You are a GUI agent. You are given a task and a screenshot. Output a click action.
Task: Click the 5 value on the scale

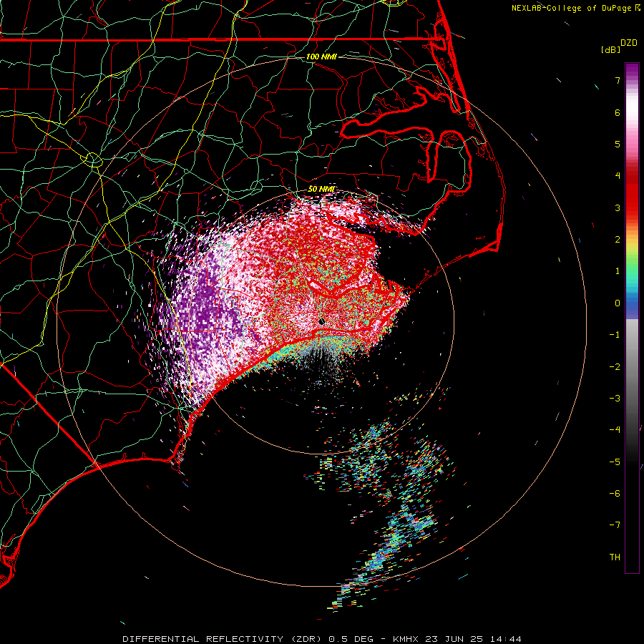pyautogui.click(x=618, y=144)
